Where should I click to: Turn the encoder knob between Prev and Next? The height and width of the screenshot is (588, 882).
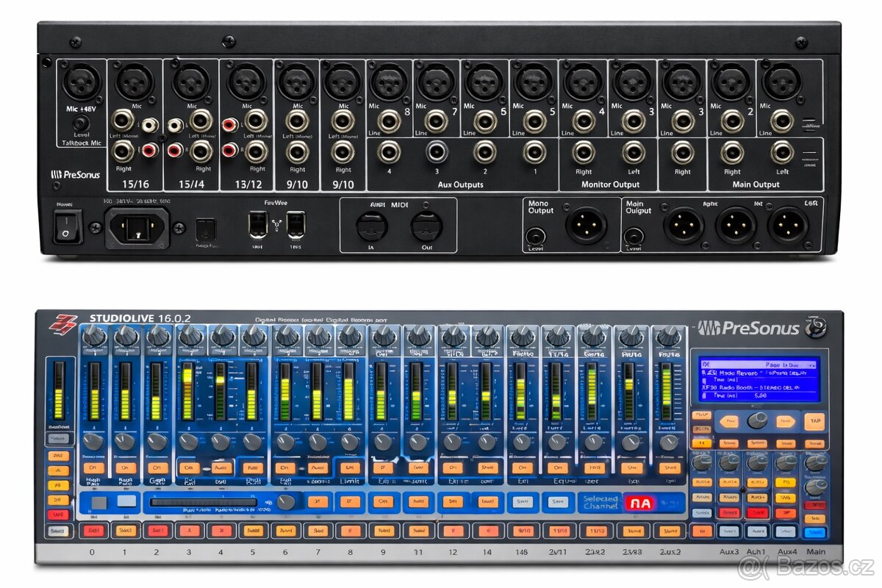[758, 420]
